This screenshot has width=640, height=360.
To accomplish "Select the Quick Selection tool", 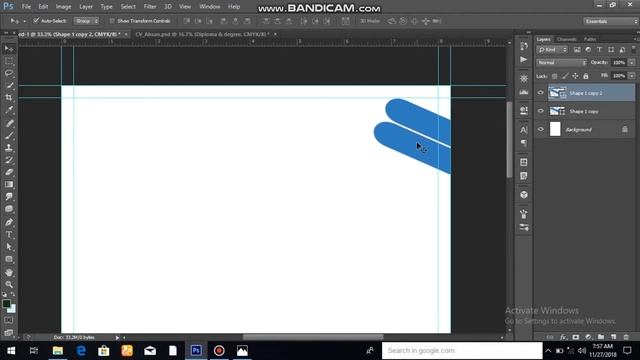I will point(9,86).
